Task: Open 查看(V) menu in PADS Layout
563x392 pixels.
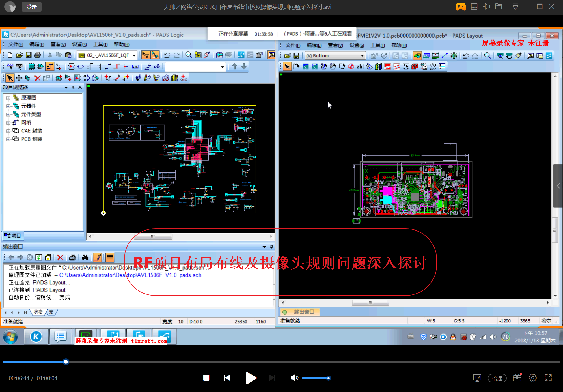Action: pyautogui.click(x=335, y=45)
